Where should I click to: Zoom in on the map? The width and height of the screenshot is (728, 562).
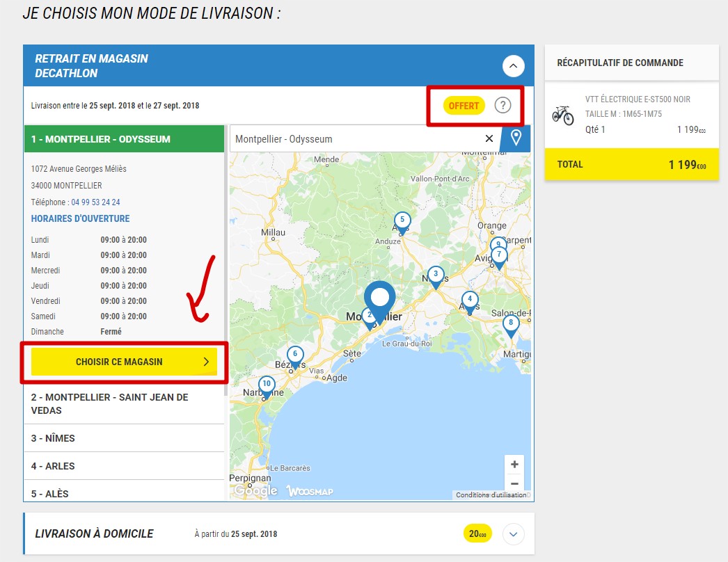(514, 465)
